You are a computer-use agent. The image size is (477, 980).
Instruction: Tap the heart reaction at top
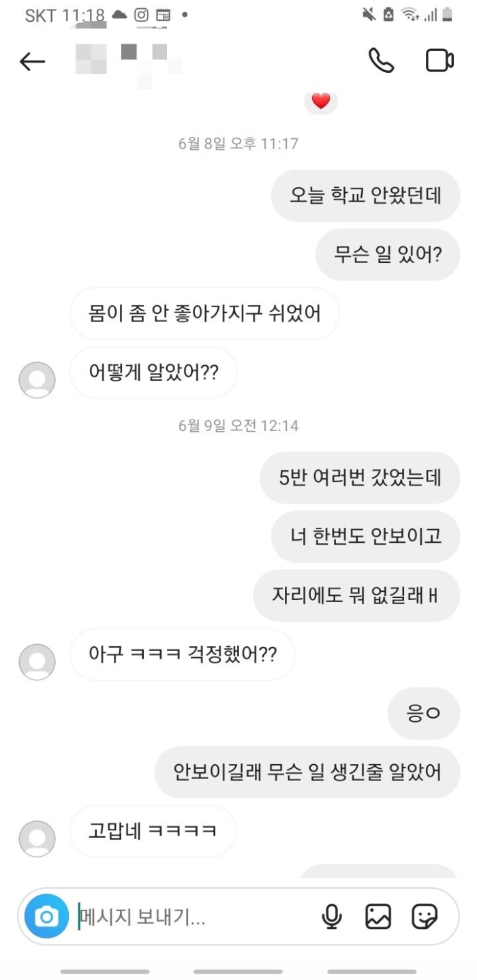pos(321,101)
